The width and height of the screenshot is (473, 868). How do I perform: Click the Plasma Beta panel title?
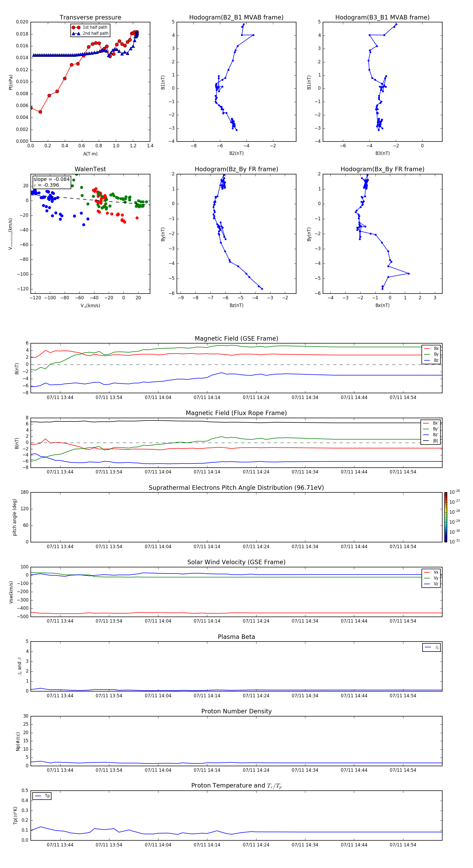coord(236,637)
